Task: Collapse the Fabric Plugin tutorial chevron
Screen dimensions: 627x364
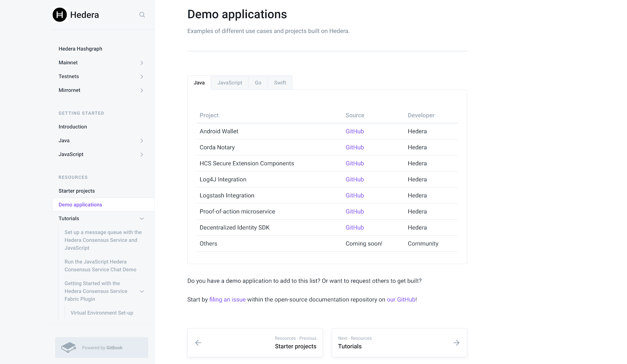Action: click(142, 291)
